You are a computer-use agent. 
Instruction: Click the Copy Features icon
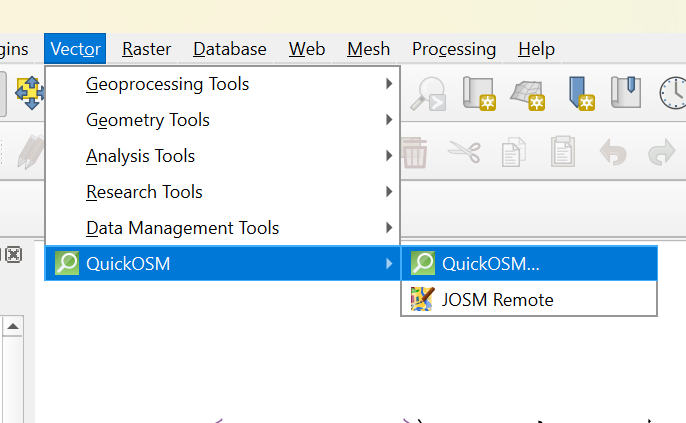[514, 152]
